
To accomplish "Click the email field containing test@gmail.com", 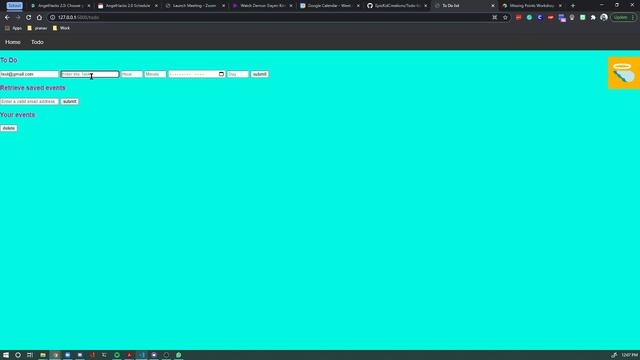I will pyautogui.click(x=29, y=74).
